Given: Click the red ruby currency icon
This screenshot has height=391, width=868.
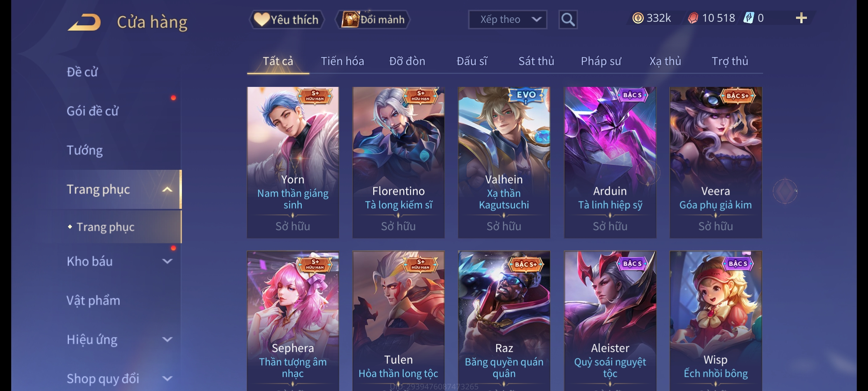Looking at the screenshot, I should (693, 18).
